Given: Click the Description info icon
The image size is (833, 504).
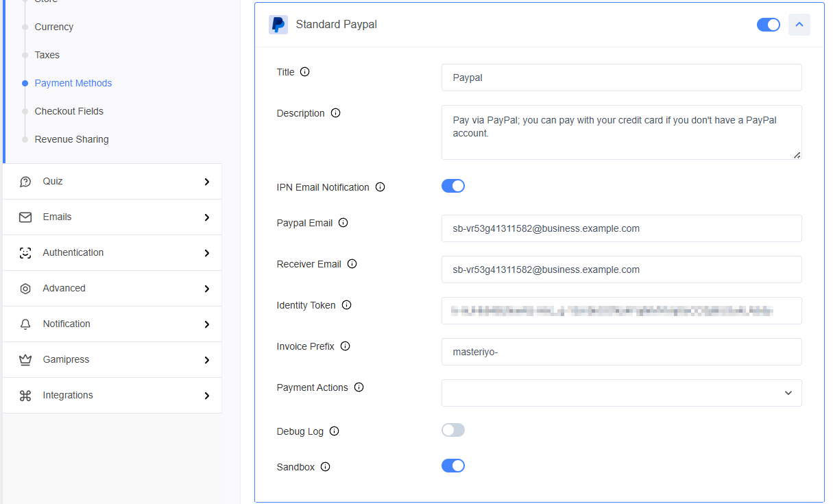Looking at the screenshot, I should click(x=335, y=113).
